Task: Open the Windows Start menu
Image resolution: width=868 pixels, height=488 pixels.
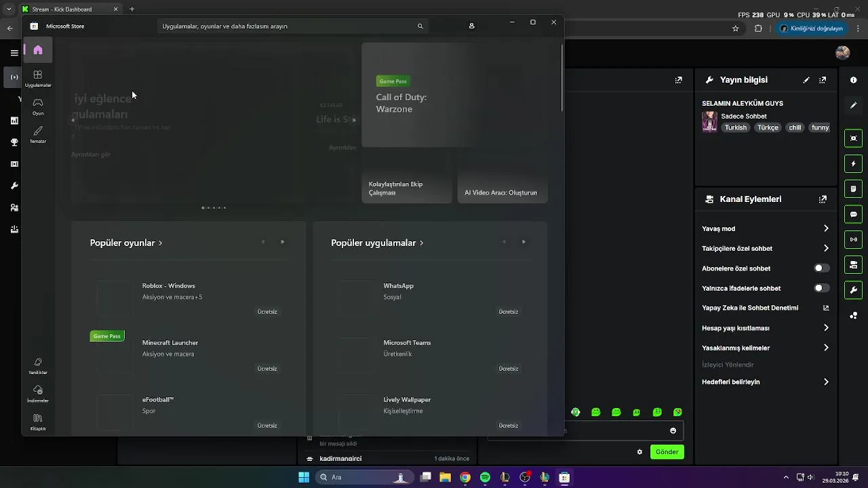Action: click(x=304, y=478)
